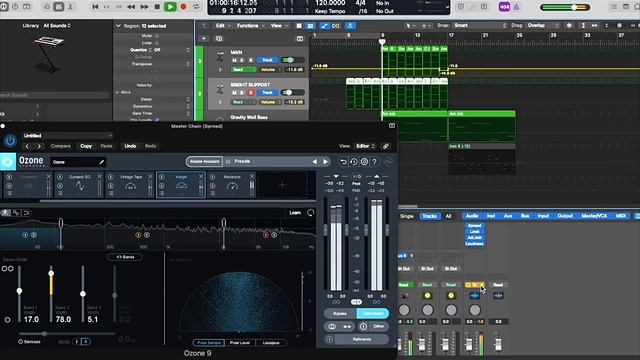This screenshot has width=640, height=360.
Task: Select the Dynamic EQ module
Action: point(80,185)
